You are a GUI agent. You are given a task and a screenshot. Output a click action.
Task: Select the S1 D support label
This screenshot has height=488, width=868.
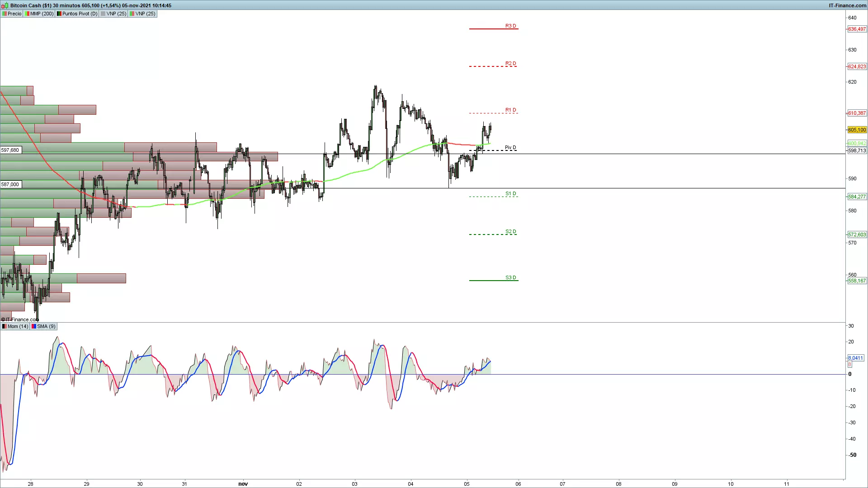(x=510, y=193)
